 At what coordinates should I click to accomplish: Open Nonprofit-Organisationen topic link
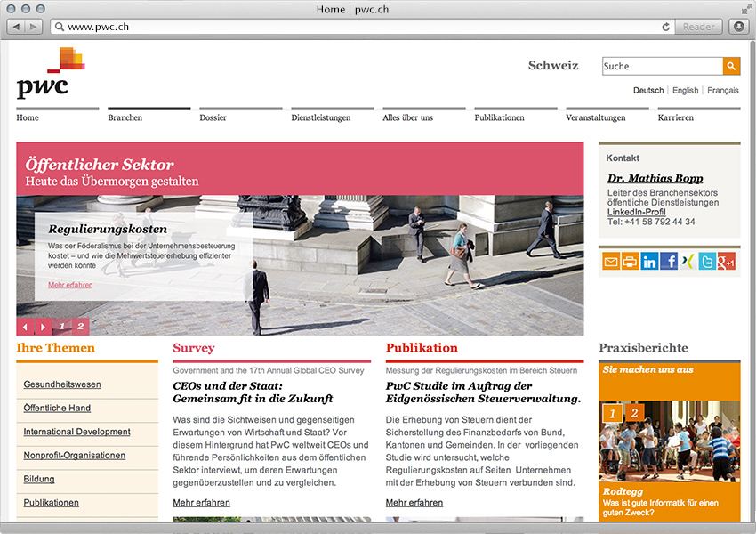(74, 456)
